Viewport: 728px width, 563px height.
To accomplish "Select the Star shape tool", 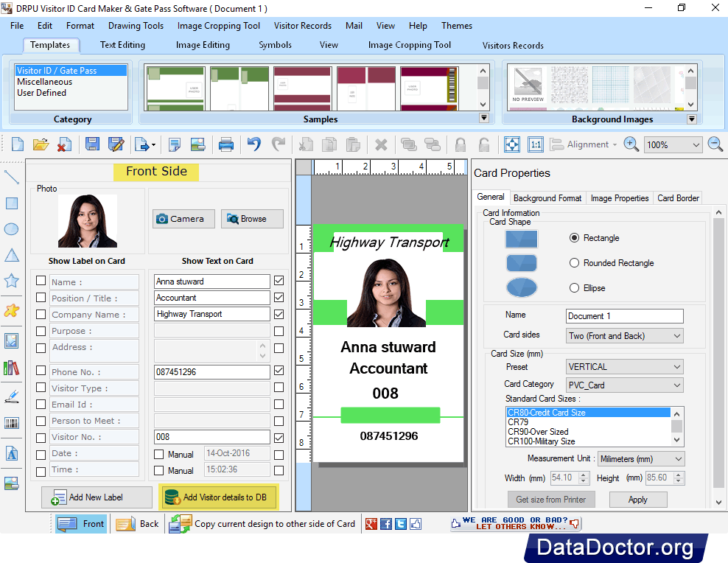I will pos(12,280).
